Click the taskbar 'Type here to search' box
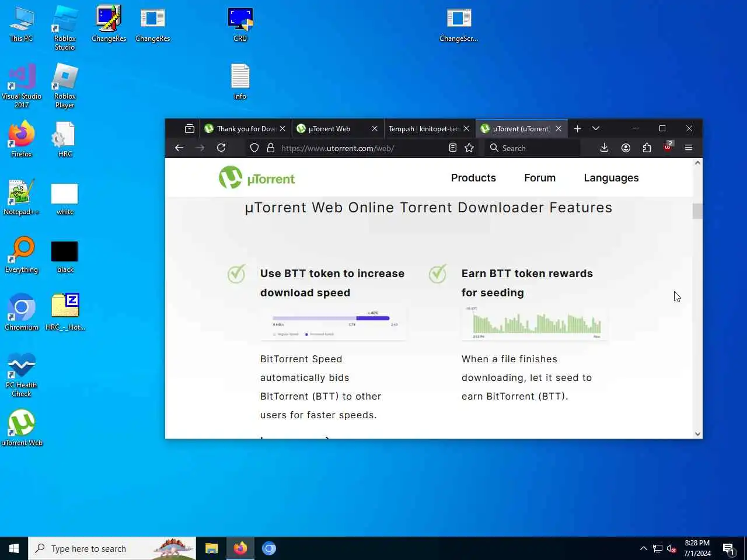The image size is (747, 560). tap(112, 548)
